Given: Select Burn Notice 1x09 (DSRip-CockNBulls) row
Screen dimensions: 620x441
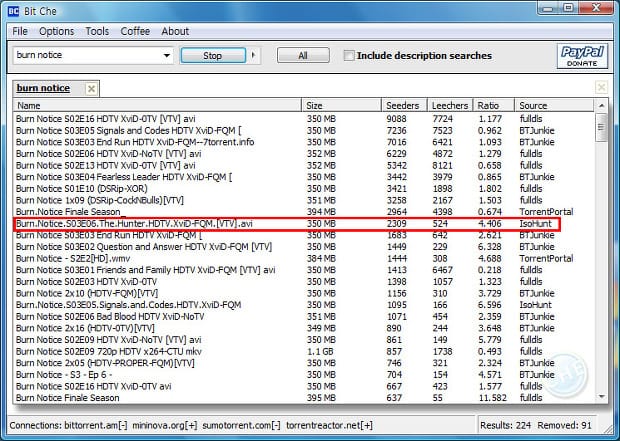Looking at the screenshot, I should tap(304, 200).
